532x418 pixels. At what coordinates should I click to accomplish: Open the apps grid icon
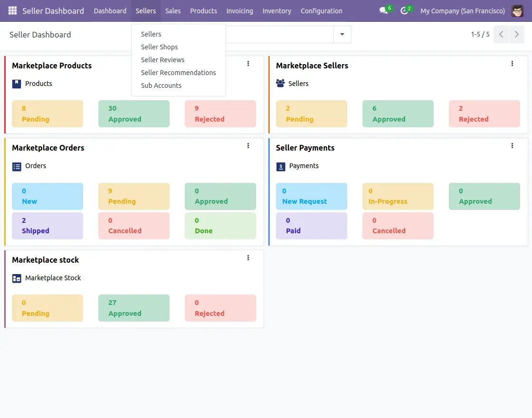pos(12,10)
